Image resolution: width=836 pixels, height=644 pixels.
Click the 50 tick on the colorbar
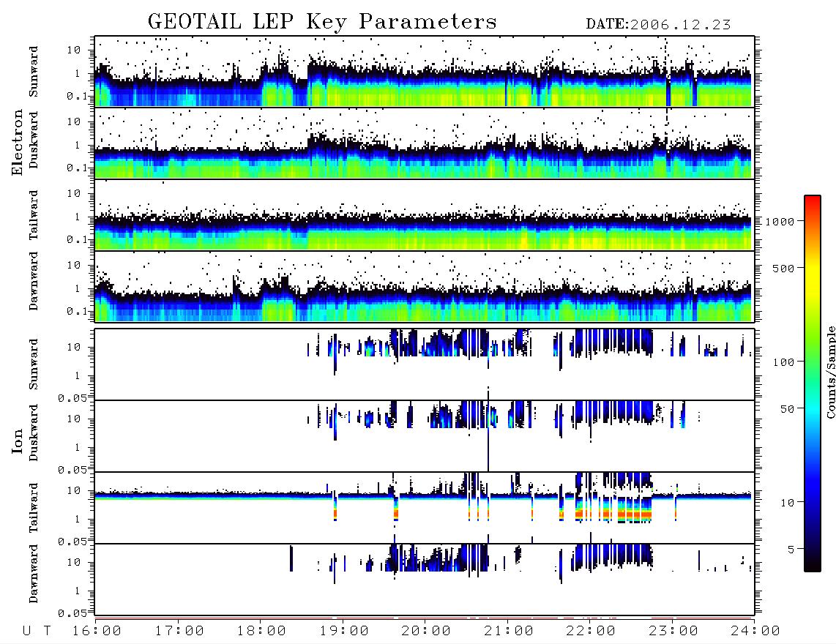(787, 409)
